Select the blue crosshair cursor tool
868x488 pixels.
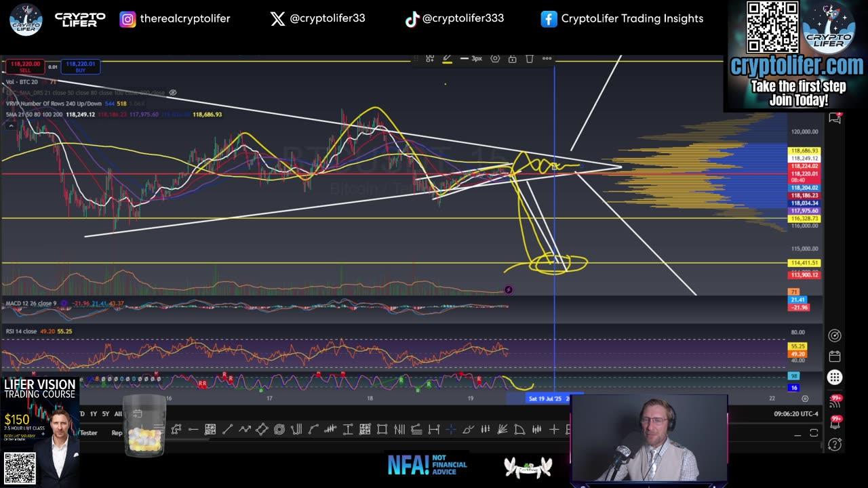[x=451, y=429]
